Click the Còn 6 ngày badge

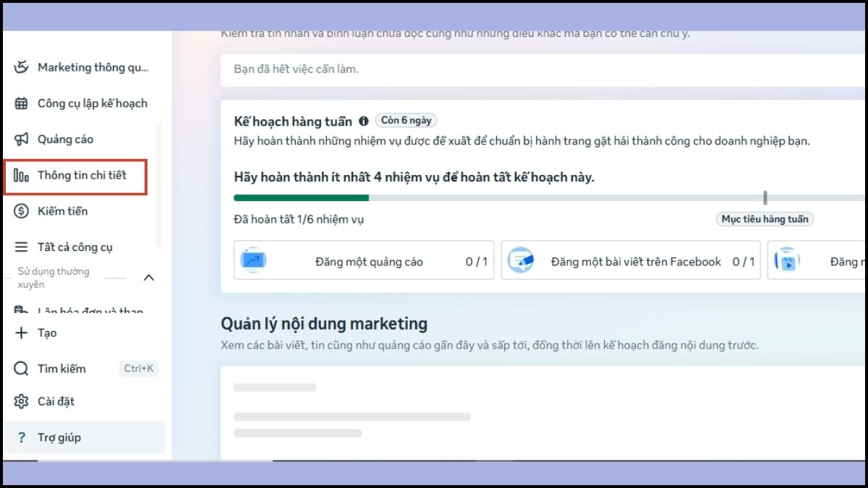(406, 121)
